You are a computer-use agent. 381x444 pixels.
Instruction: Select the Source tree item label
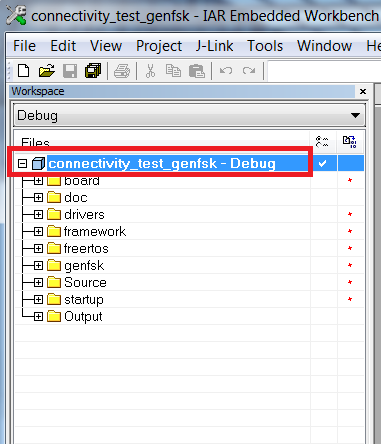85,282
